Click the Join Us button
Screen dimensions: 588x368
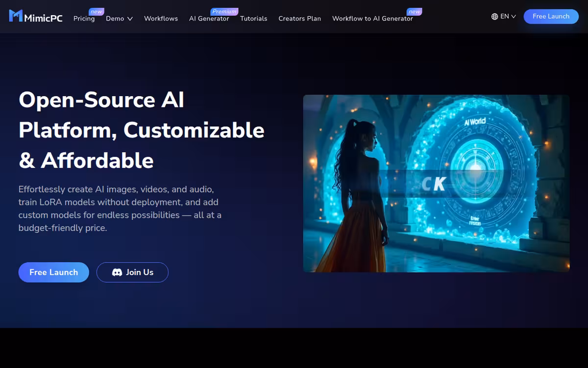132,272
